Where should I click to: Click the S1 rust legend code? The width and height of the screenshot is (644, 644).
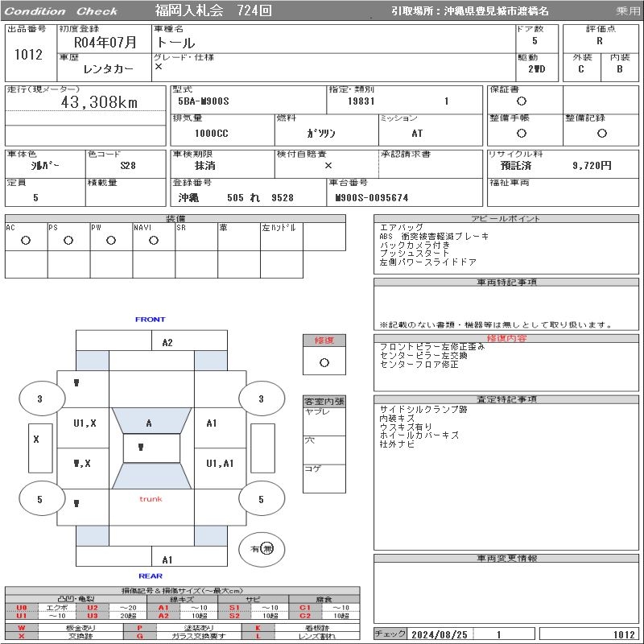(x=234, y=608)
